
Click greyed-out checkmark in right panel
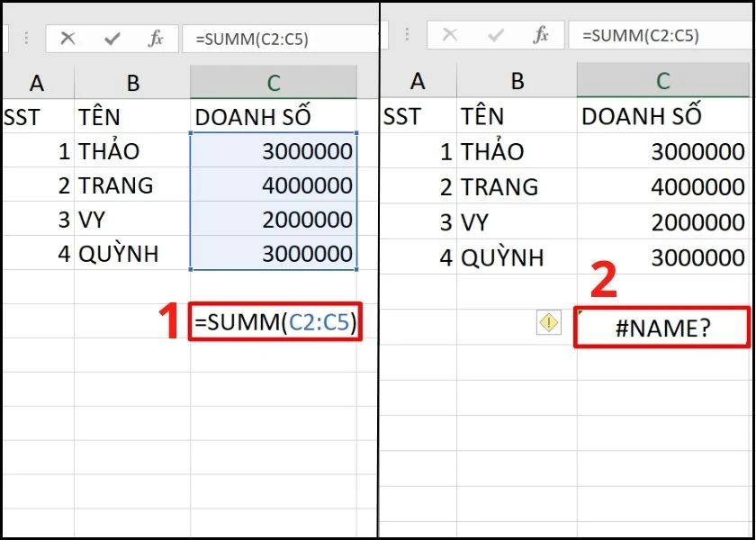click(495, 35)
